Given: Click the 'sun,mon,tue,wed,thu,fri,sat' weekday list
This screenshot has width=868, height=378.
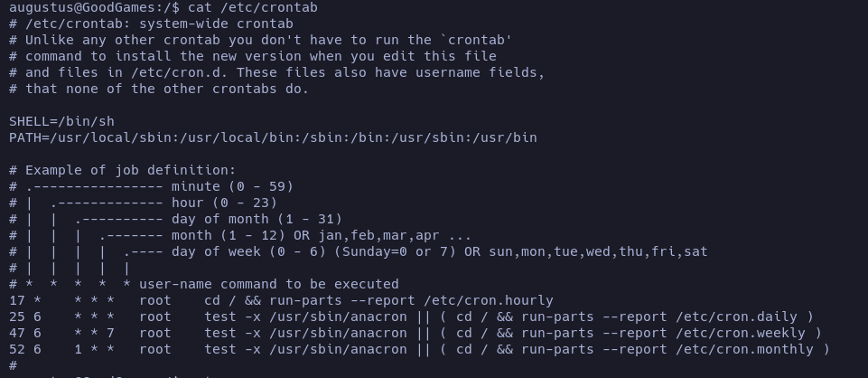Looking at the screenshot, I should coord(597,251).
